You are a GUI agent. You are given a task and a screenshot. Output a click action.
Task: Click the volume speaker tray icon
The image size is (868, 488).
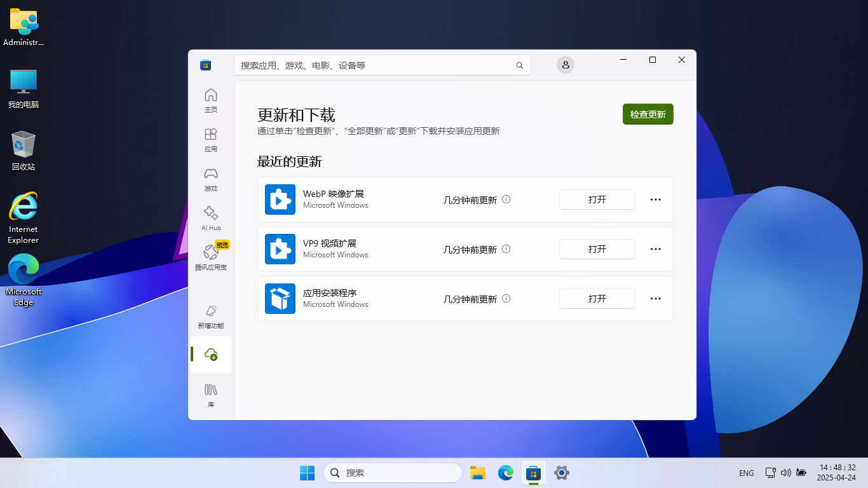(786, 473)
